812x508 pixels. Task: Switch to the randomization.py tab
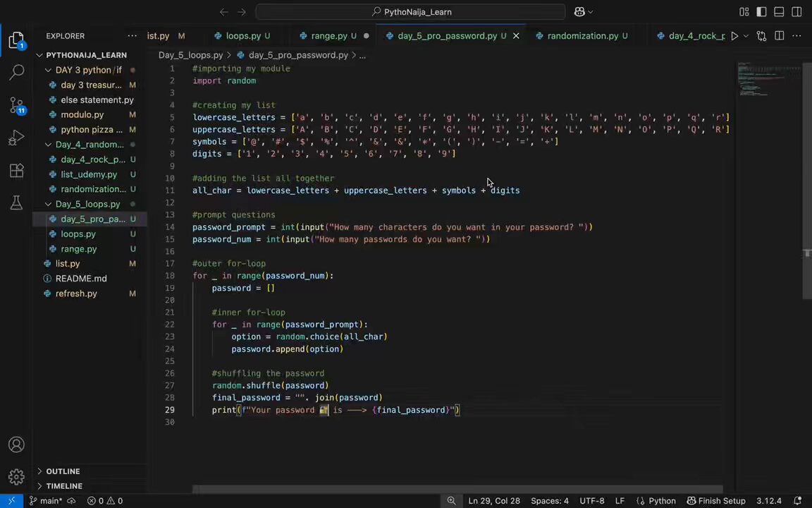[582, 36]
